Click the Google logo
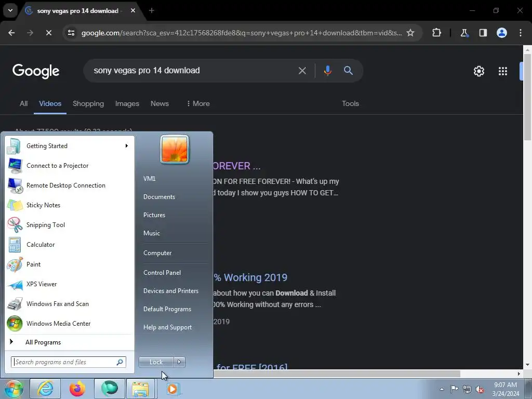 pyautogui.click(x=36, y=71)
